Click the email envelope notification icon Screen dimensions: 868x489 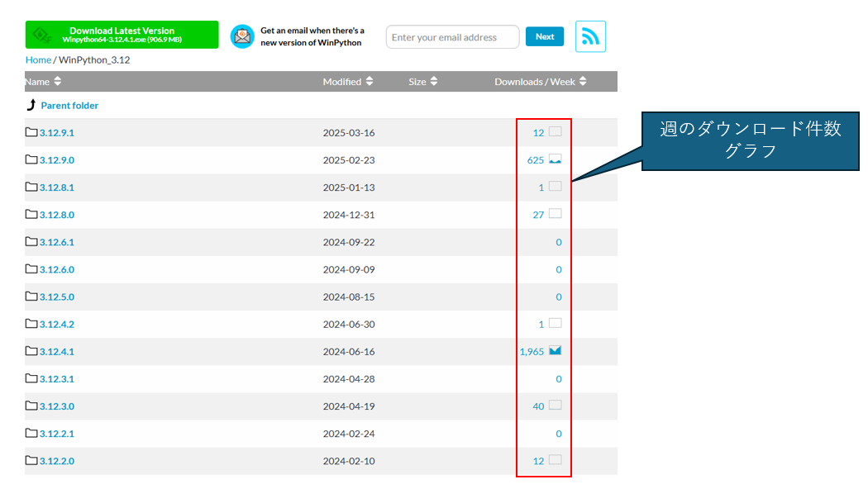pyautogui.click(x=242, y=36)
